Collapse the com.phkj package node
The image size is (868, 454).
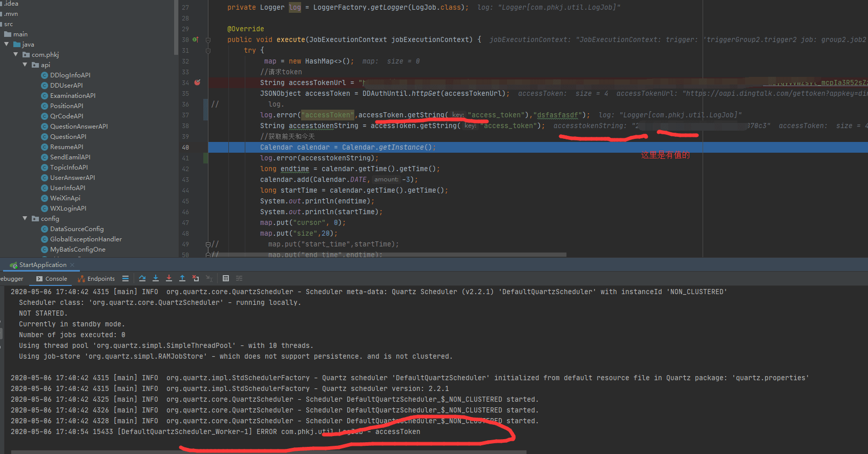(15, 54)
